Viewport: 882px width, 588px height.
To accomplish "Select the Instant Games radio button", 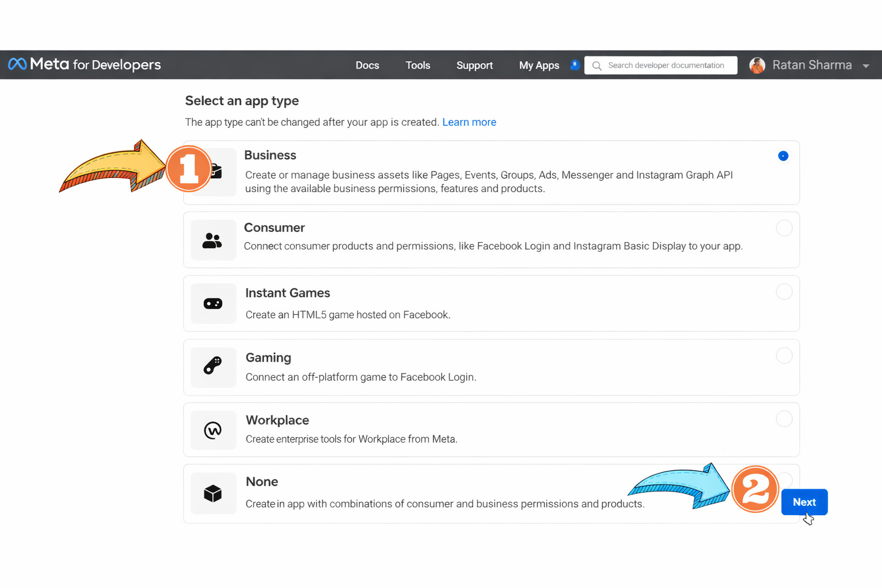I will (x=784, y=292).
